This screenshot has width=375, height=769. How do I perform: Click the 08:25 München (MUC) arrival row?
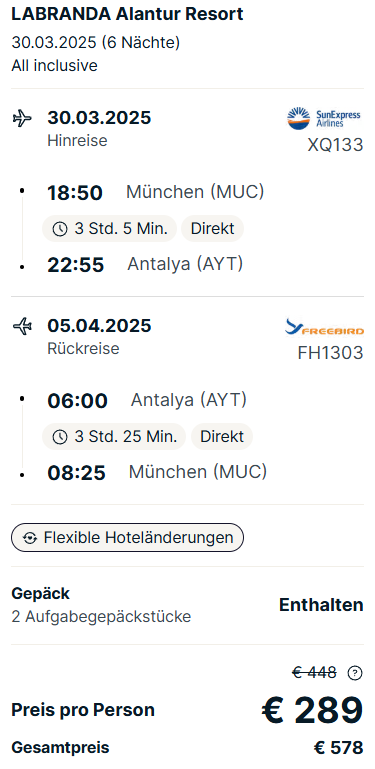157,472
